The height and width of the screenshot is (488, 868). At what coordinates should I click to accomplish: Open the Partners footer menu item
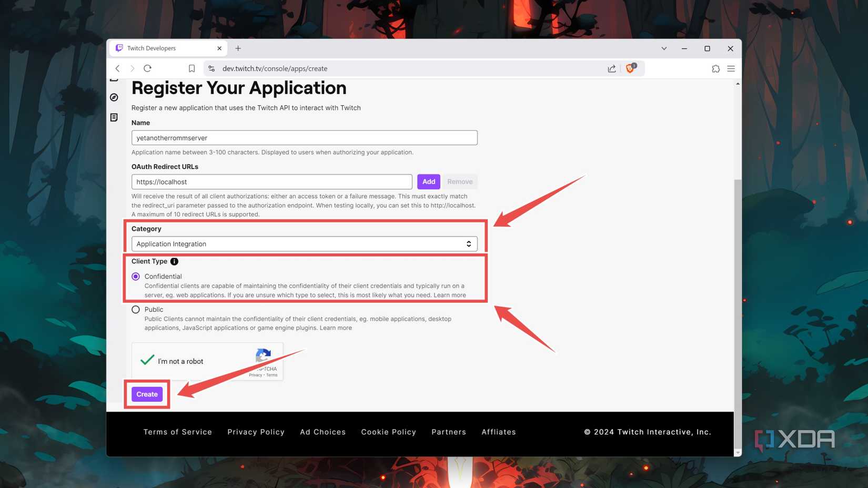[x=448, y=432]
